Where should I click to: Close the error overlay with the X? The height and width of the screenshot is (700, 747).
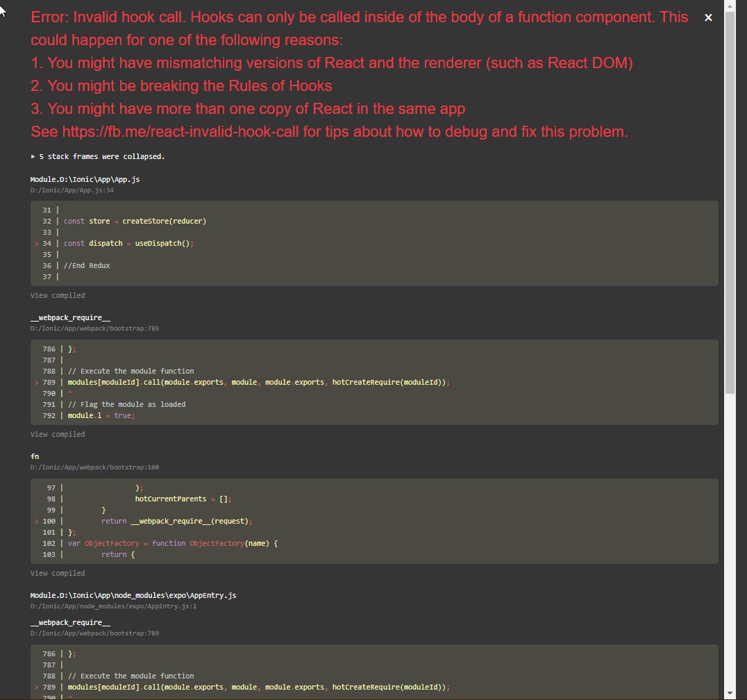point(708,18)
